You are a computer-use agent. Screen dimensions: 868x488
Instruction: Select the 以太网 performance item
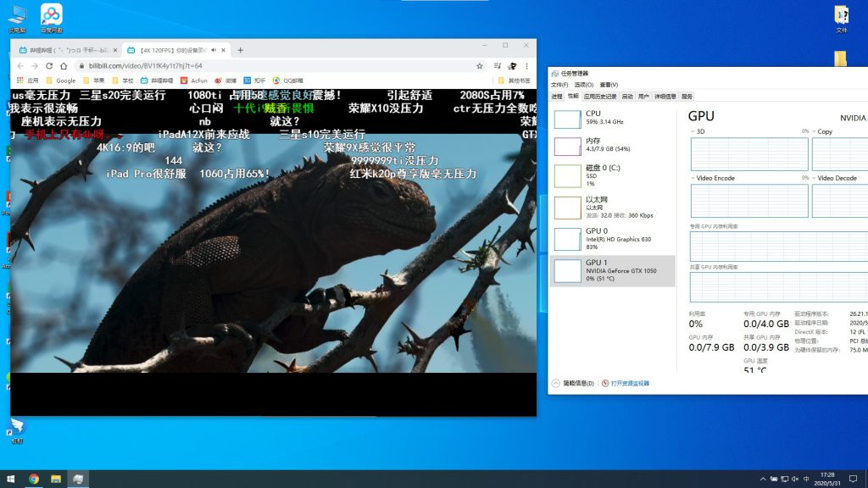click(614, 208)
